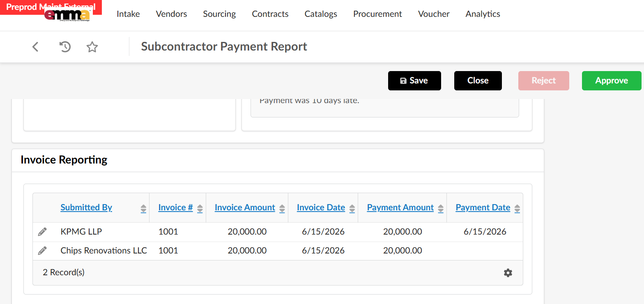This screenshot has width=644, height=304.
Task: Click Chips Renovations row invoice date 6/15/2026
Action: click(x=323, y=251)
